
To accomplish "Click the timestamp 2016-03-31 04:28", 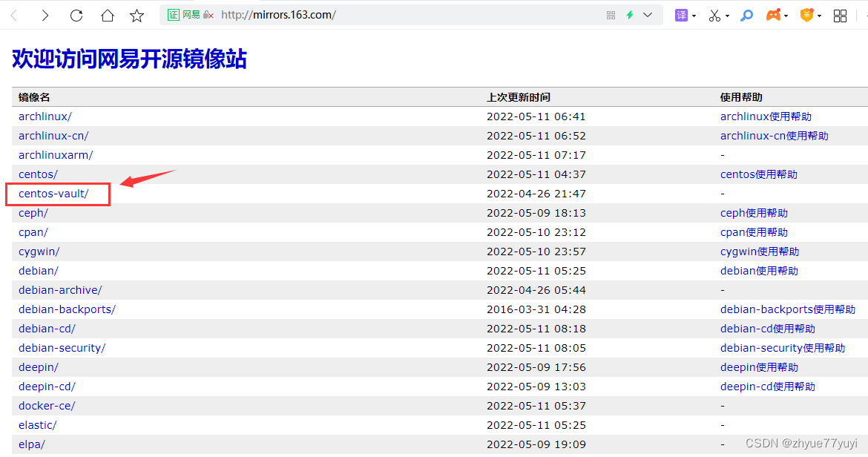I will (536, 309).
